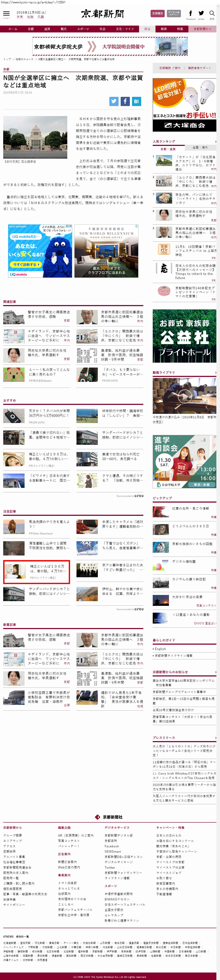The width and height of the screenshot is (220, 980).
Task: Open the English link in 暮らしのガイド
Action: [x=160, y=649]
